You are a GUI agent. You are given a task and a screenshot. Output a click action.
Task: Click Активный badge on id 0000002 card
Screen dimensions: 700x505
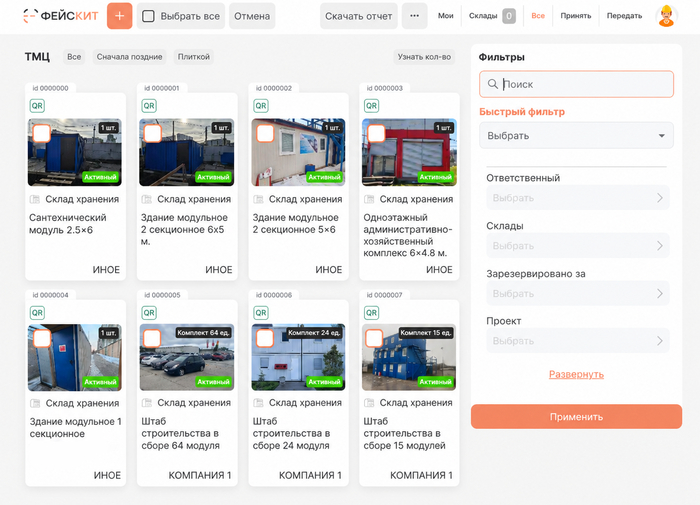coord(325,177)
